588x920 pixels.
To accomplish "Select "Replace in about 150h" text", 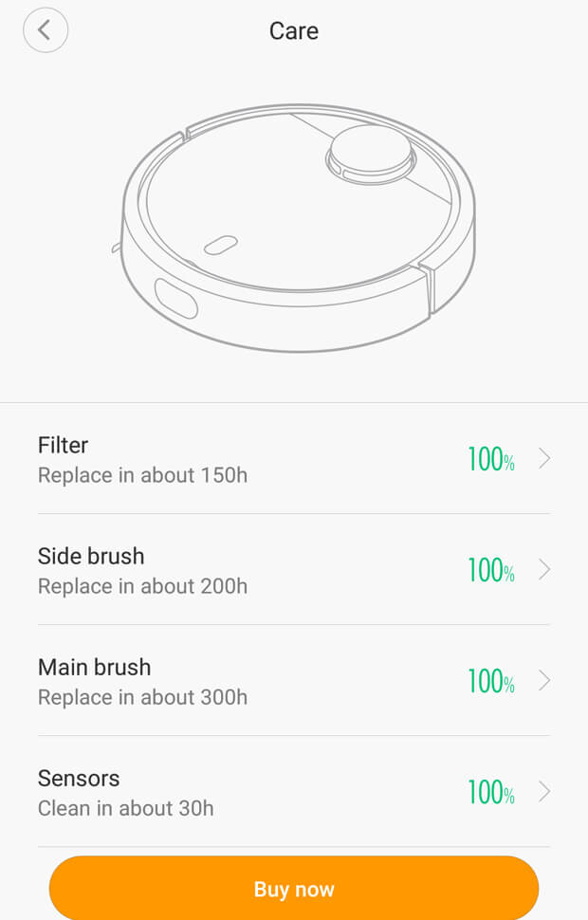I will click(142, 475).
